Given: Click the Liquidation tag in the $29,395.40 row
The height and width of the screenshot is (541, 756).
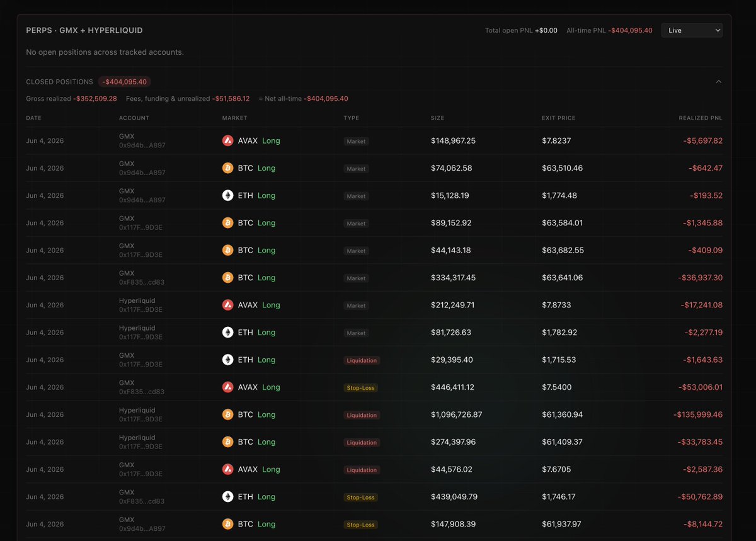Looking at the screenshot, I should (362, 361).
